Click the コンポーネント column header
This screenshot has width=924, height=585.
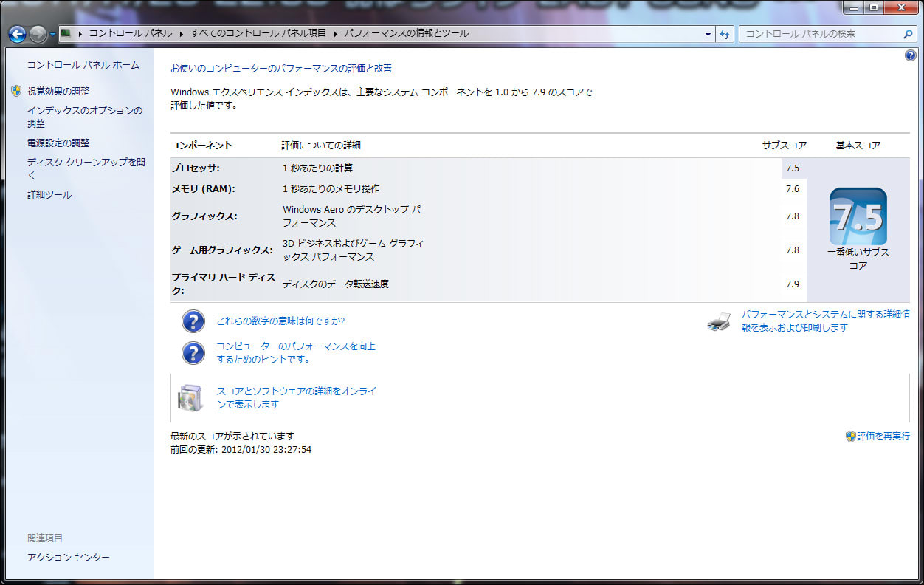coord(201,146)
